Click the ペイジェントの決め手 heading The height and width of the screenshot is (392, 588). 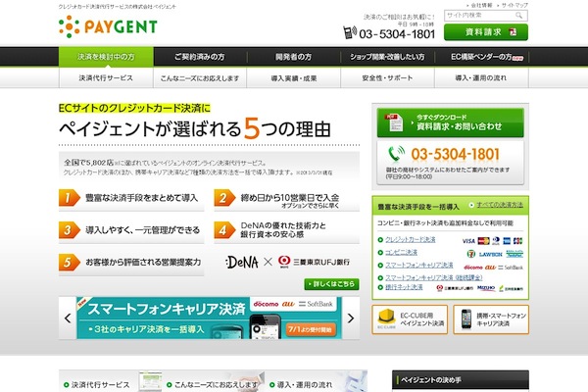click(431, 380)
